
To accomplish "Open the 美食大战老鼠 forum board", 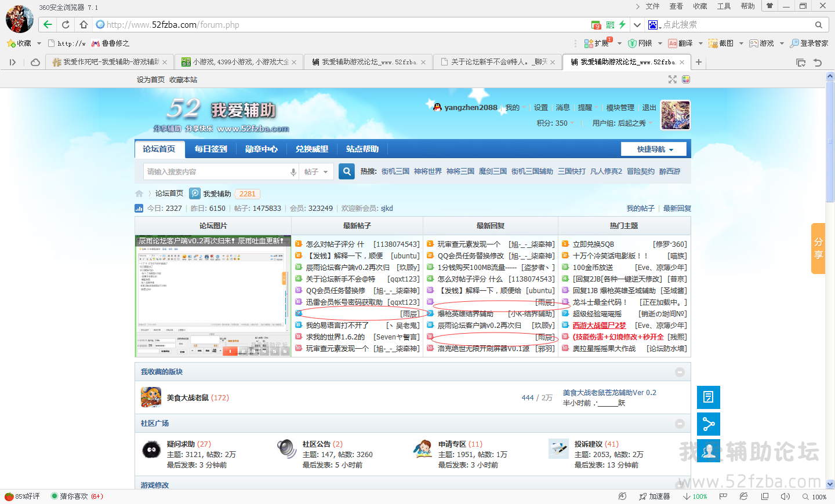I will click(x=187, y=397).
